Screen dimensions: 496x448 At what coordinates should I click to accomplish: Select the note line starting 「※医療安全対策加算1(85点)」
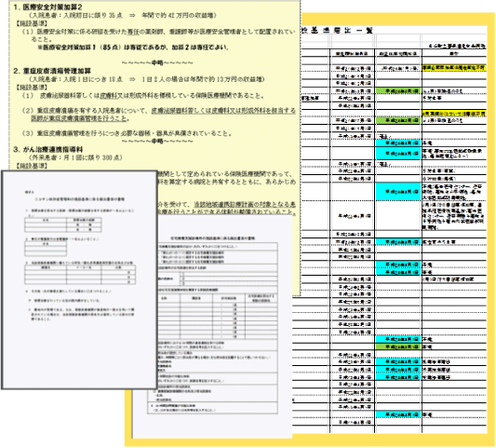pos(133,48)
